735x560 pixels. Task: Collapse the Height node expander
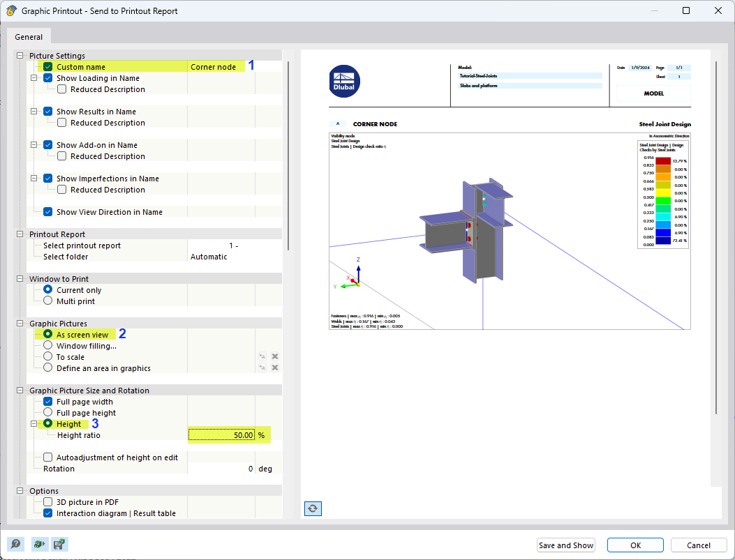point(34,424)
